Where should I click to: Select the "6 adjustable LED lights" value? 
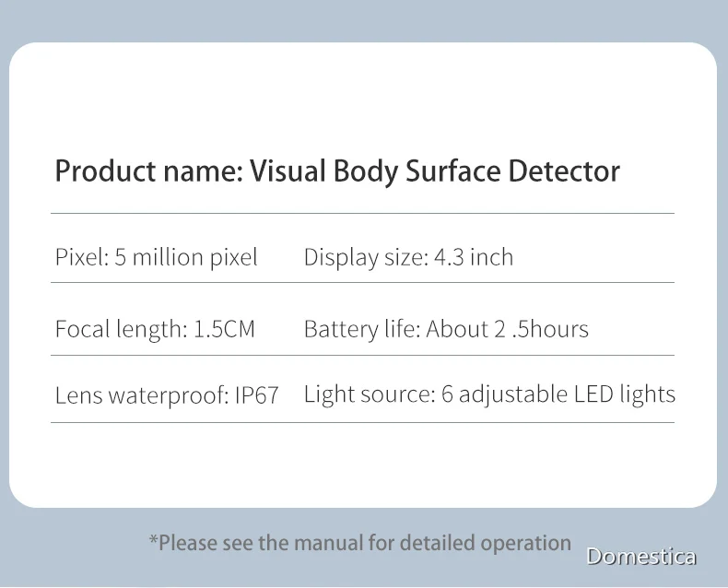558,394
